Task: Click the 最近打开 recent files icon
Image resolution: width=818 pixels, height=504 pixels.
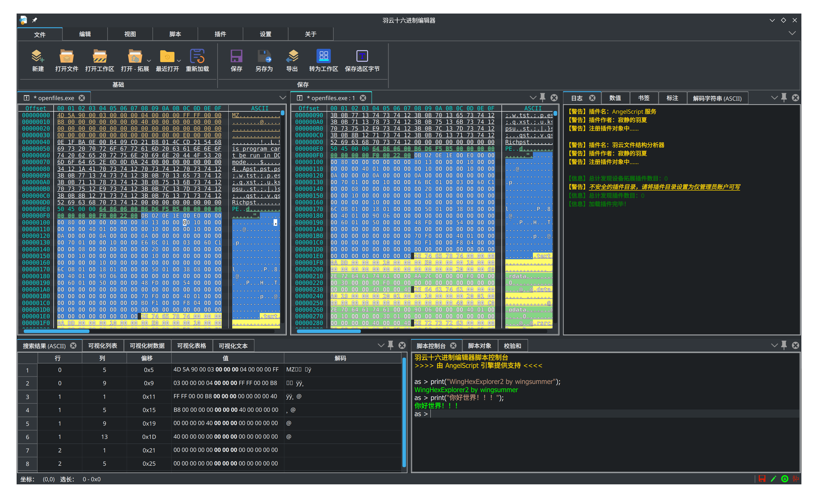Action: click(x=167, y=56)
